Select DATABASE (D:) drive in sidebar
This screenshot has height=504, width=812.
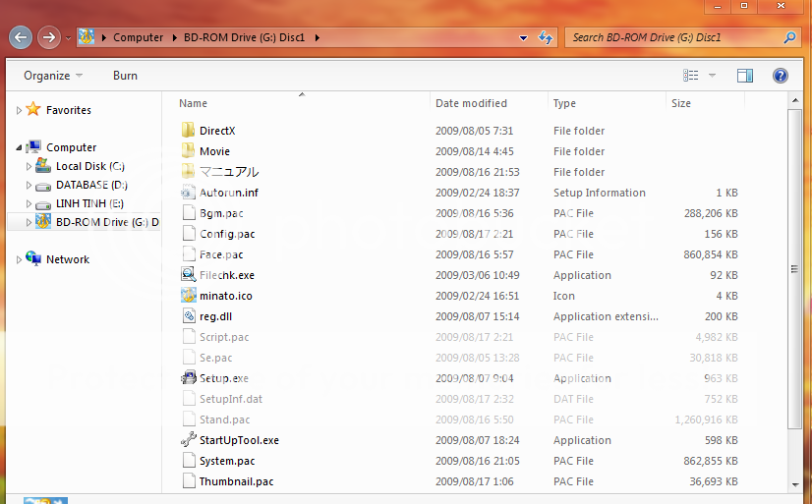(90, 185)
